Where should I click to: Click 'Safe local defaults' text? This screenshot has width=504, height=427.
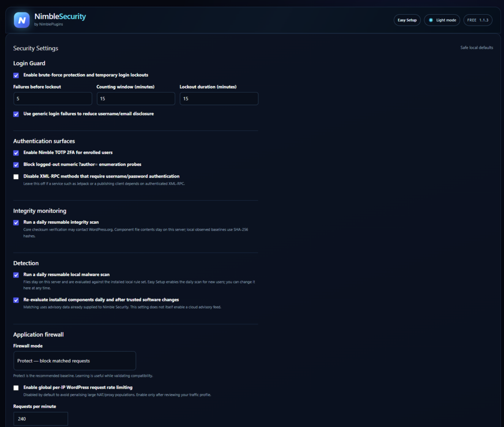(476, 48)
